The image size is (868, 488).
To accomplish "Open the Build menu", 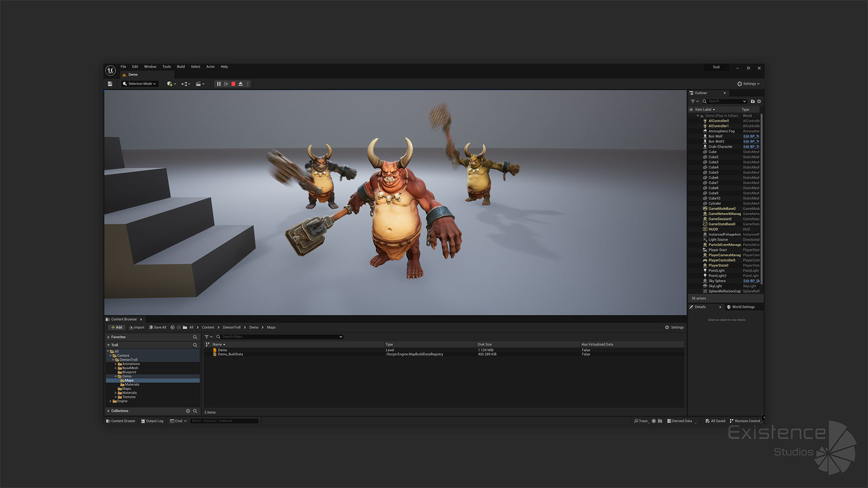I will [181, 67].
